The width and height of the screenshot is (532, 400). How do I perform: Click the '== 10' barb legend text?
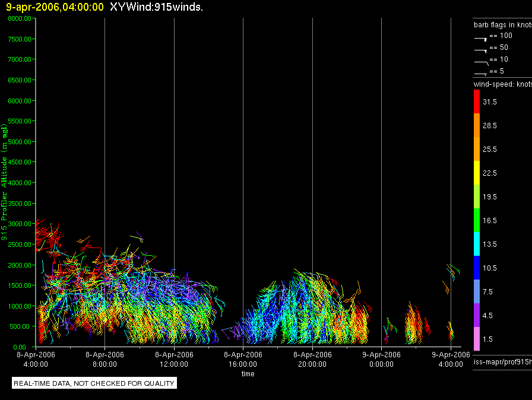click(x=499, y=59)
